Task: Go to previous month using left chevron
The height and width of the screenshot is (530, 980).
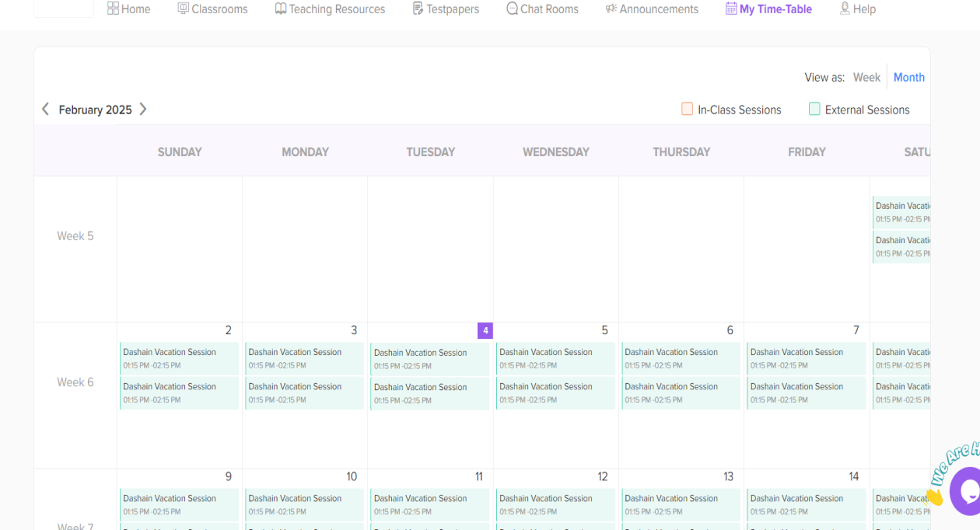Action: tap(45, 109)
